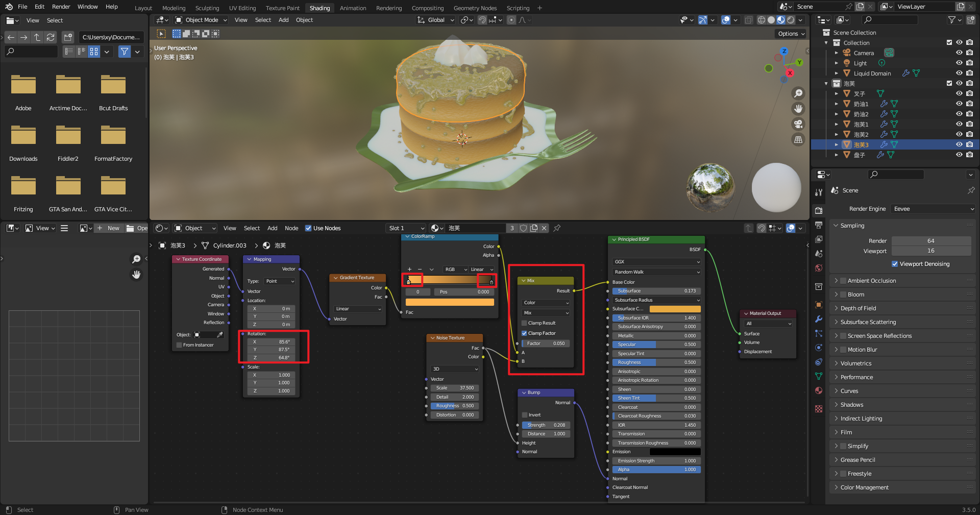Viewport: 980px width, 515px height.
Task: Enable Clamp Result in the Mix node
Action: (x=524, y=323)
